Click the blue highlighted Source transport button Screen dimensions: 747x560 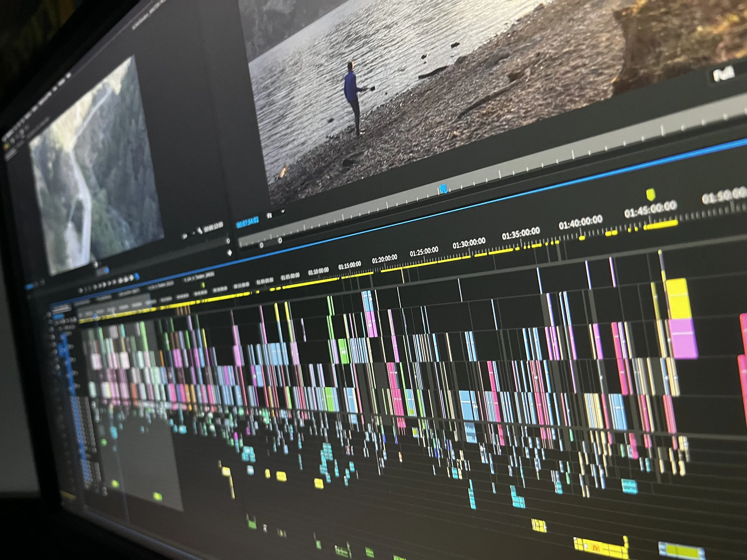coord(137,277)
